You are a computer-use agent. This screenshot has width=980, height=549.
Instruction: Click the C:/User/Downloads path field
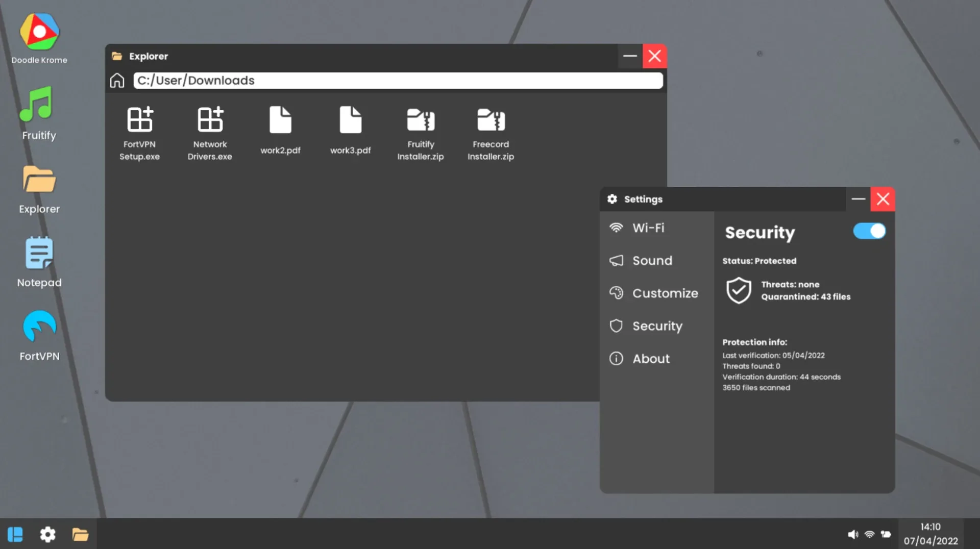click(x=398, y=81)
